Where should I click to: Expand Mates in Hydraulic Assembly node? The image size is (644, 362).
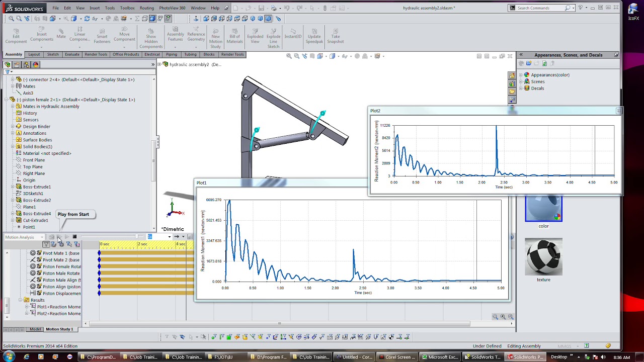[x=13, y=106]
